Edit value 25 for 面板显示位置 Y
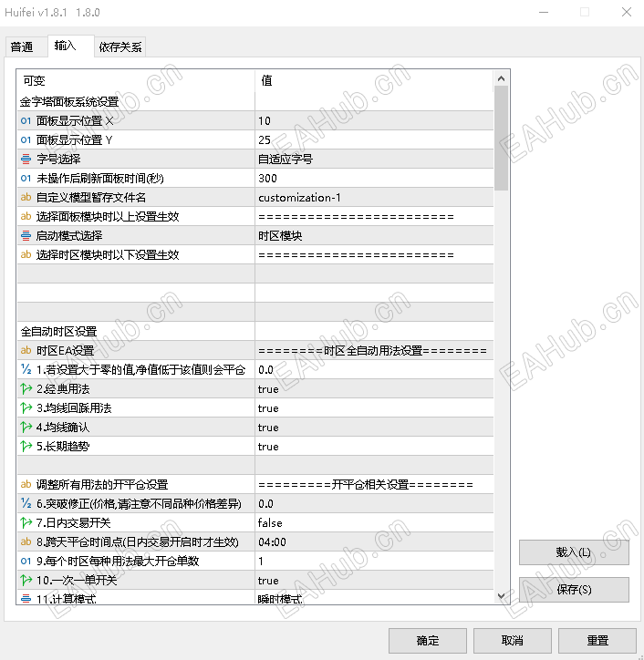Viewport: 644px width, 660px height. pyautogui.click(x=374, y=139)
